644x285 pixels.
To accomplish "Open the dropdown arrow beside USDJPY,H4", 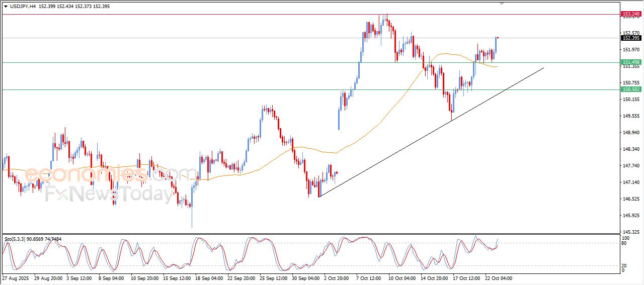I will [6, 7].
